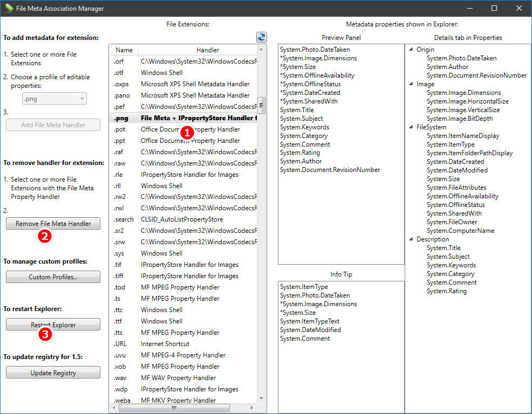Select the .uvu extension row
Screen dimensions: 532x414
(183, 355)
